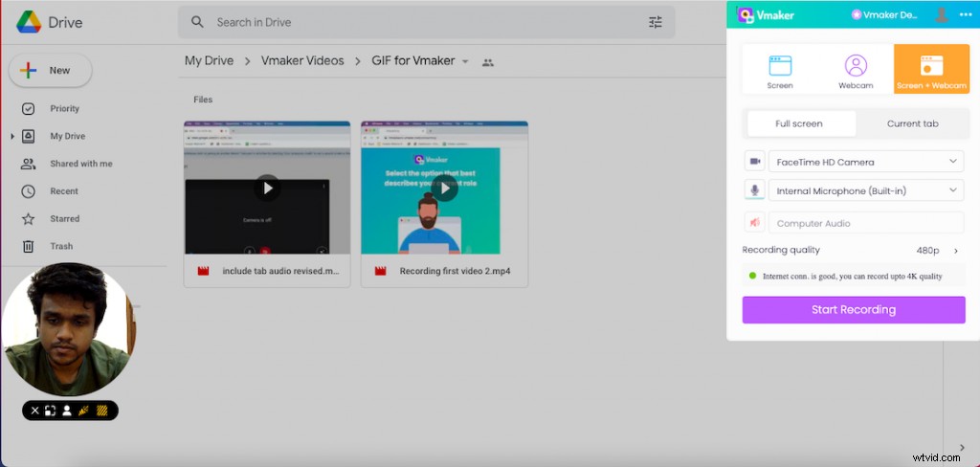
Task: Click the Start Recording button
Action: (854, 310)
